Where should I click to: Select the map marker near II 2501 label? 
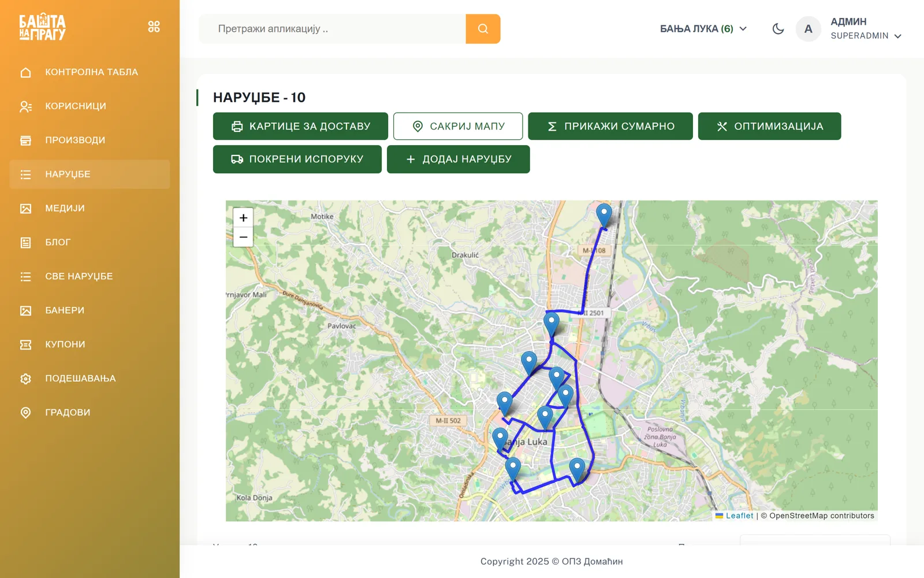[552, 324]
